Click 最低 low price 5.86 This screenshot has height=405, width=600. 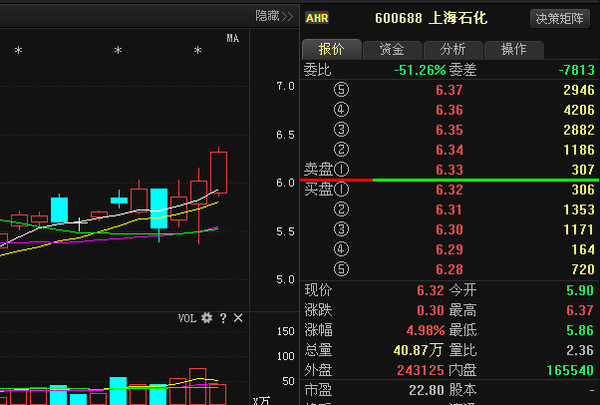pos(580,330)
